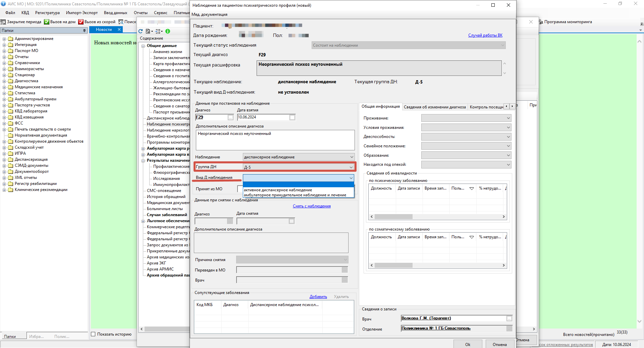Viewport: 644px width, 348px height.
Task: Click the Содержание tree horizontal scrollbar
Action: tap(164, 329)
